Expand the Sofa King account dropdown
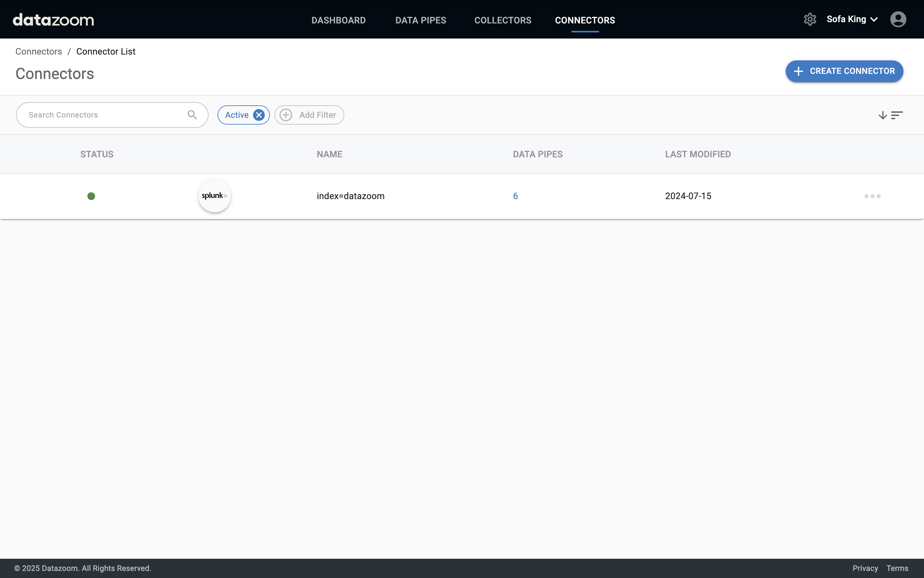Screen dimensions: 924x578 852,19
